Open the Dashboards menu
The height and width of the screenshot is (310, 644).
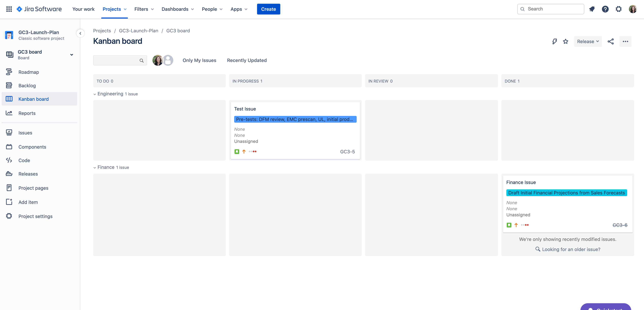[175, 9]
